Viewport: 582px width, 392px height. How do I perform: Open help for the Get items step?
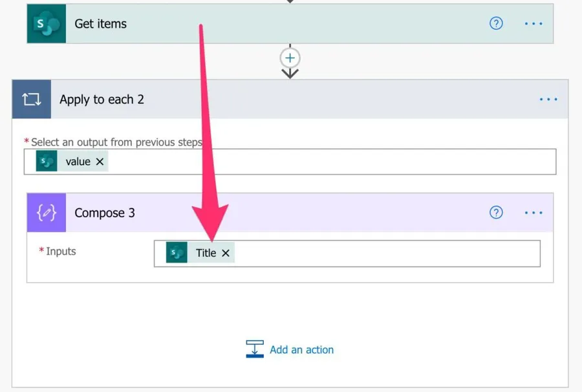click(x=496, y=24)
